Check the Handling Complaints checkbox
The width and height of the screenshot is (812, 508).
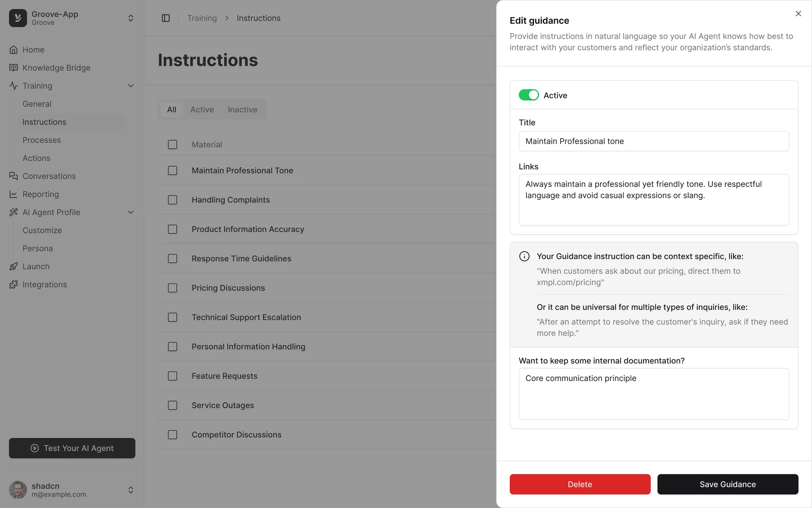(172, 200)
